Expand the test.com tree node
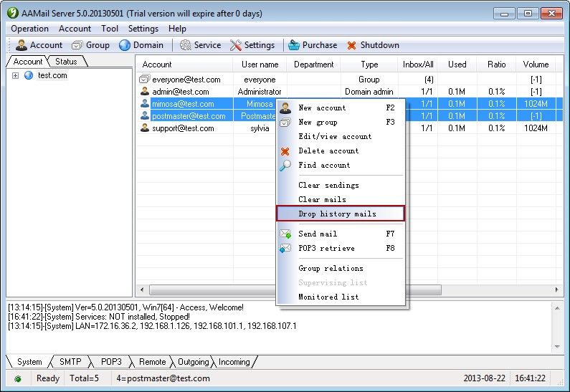This screenshot has width=570, height=392. pyautogui.click(x=15, y=75)
